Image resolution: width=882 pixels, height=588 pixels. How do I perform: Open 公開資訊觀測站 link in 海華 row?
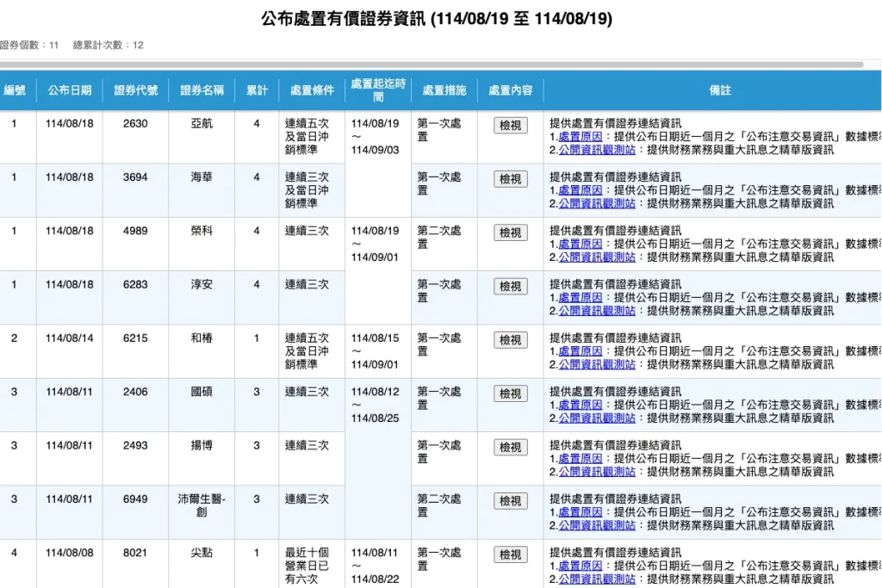(597, 203)
